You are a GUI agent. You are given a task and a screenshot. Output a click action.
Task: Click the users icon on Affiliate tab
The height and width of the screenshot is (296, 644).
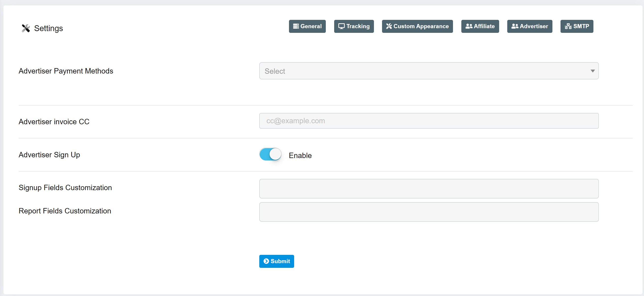[x=469, y=26]
